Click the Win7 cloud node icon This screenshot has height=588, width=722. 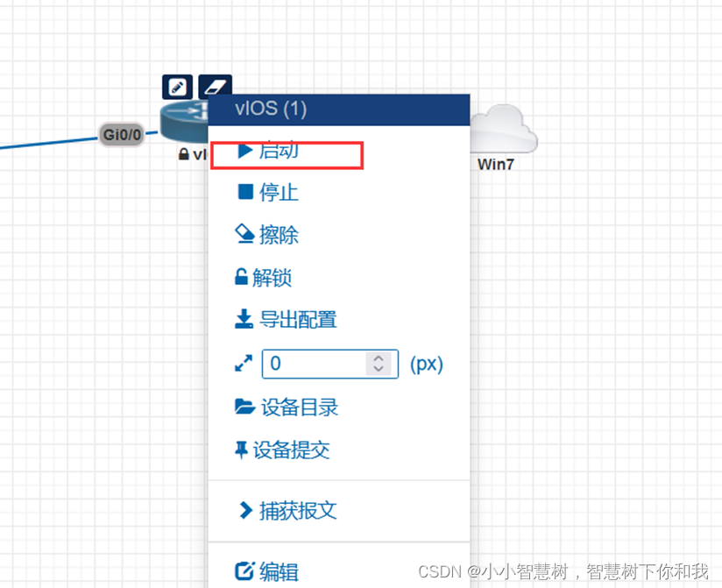pyautogui.click(x=504, y=130)
